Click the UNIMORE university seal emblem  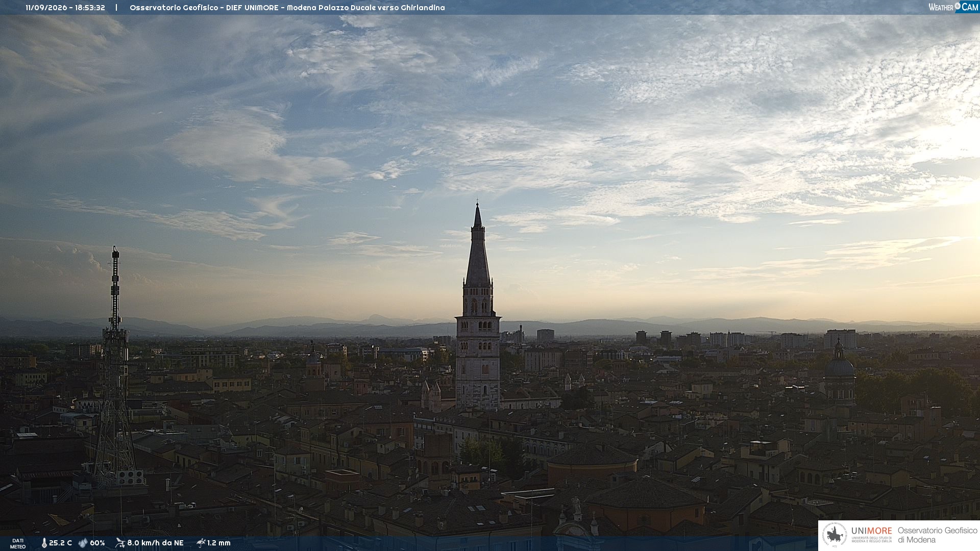pyautogui.click(x=835, y=535)
